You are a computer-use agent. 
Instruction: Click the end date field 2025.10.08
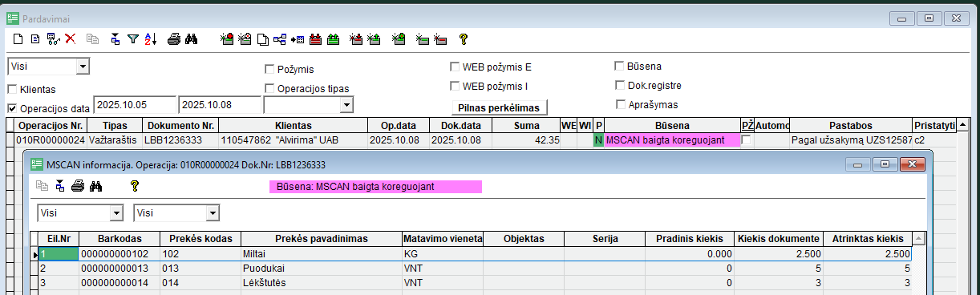pos(220,105)
